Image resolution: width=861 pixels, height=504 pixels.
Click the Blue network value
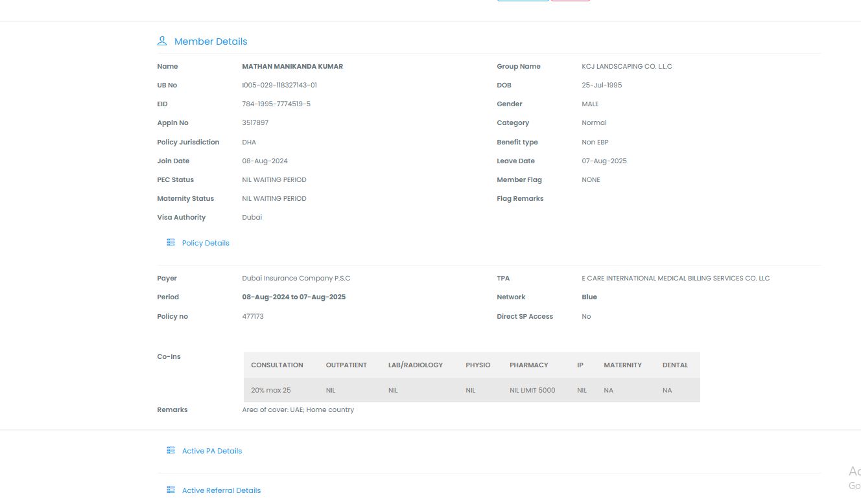pos(589,297)
